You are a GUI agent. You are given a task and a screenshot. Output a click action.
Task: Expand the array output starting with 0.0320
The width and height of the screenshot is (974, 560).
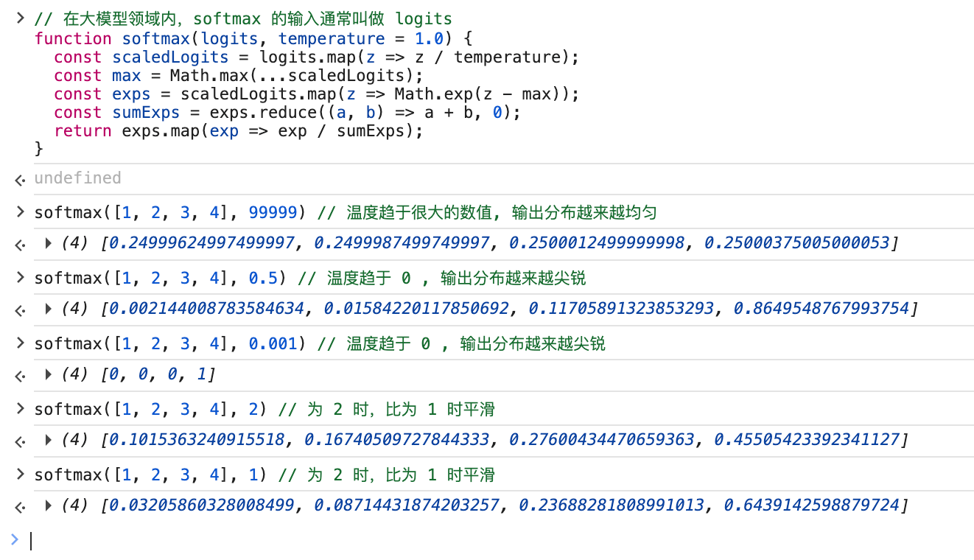(x=48, y=505)
